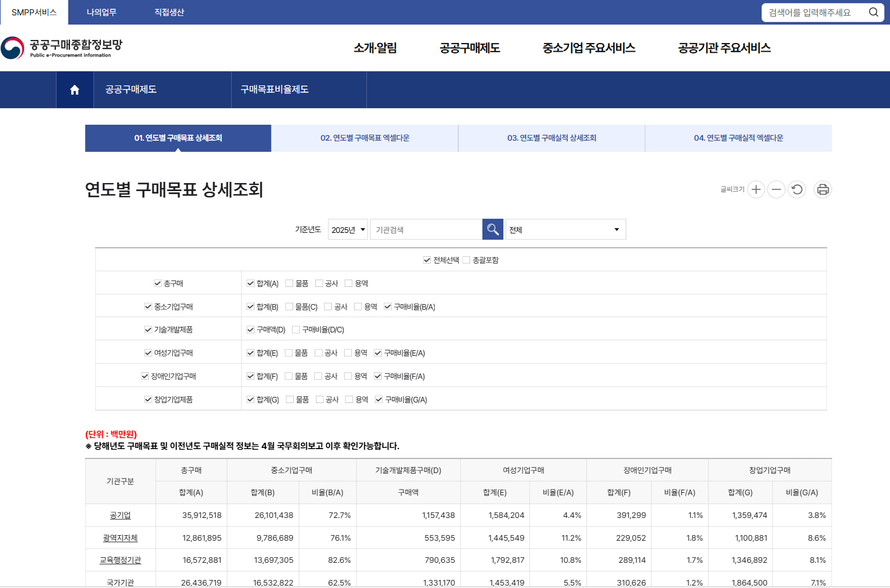The image size is (890, 588).
Task: Toggle 구매비율(F/A) checkbox
Action: (x=377, y=376)
